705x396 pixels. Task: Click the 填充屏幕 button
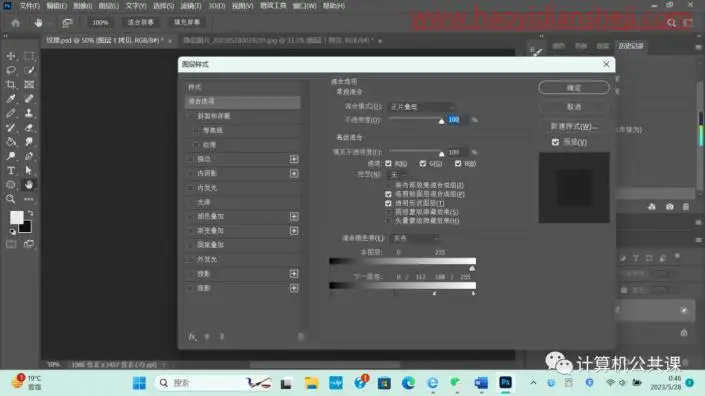(x=187, y=22)
